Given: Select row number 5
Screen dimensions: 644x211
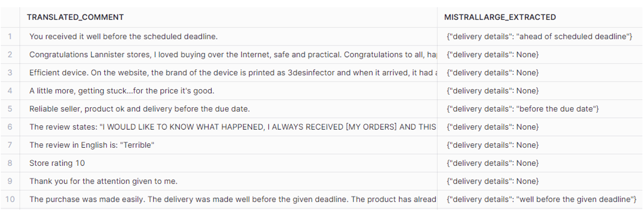Looking at the screenshot, I should click(x=10, y=109).
